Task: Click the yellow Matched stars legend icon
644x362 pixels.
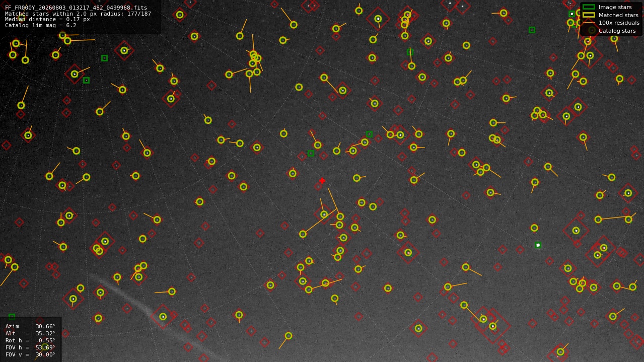Action: (x=589, y=15)
